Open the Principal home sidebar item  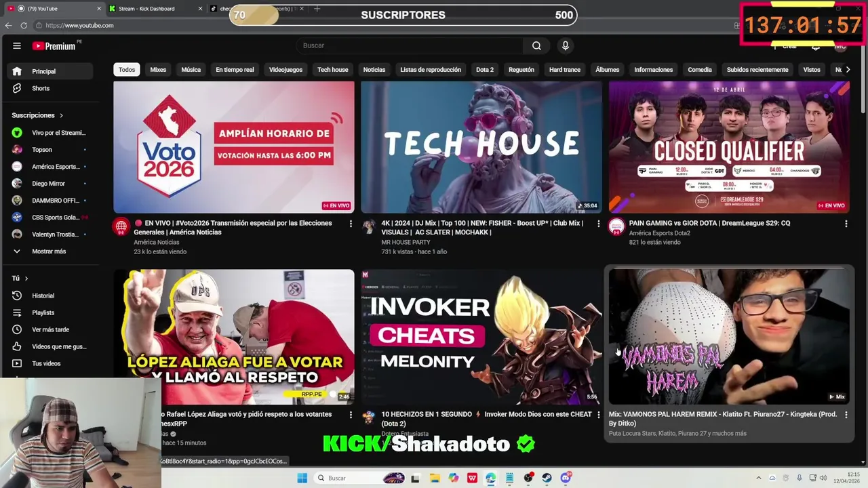pos(50,71)
